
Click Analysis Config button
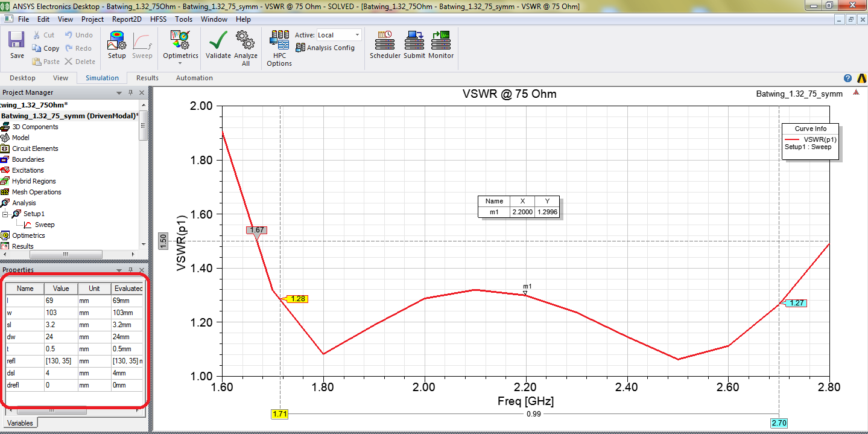pos(325,48)
